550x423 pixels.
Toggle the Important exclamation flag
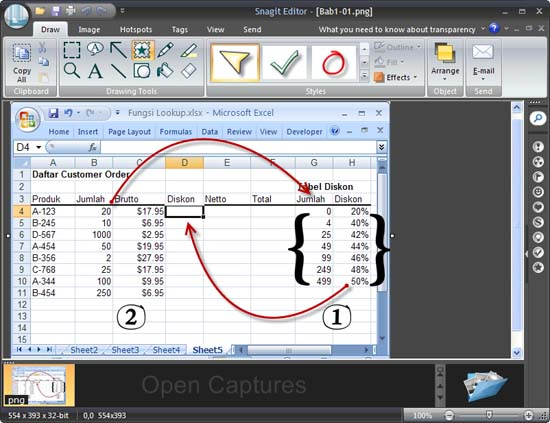538,146
